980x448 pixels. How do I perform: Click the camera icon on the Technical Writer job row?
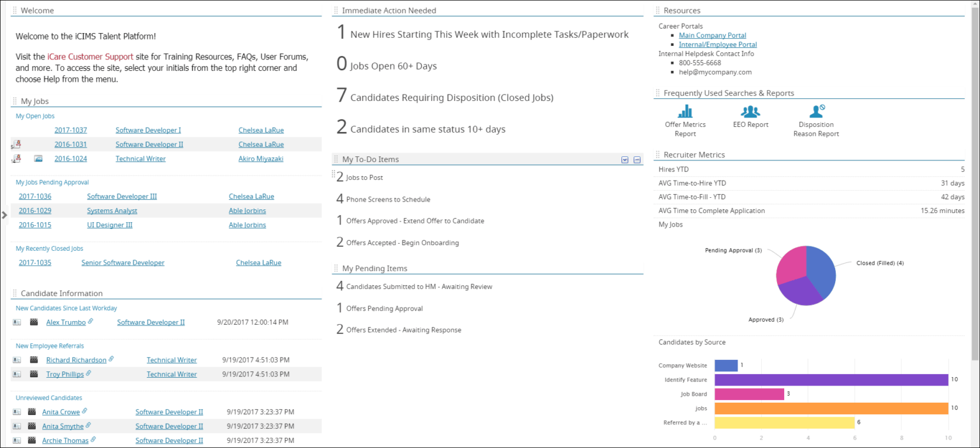(x=38, y=158)
